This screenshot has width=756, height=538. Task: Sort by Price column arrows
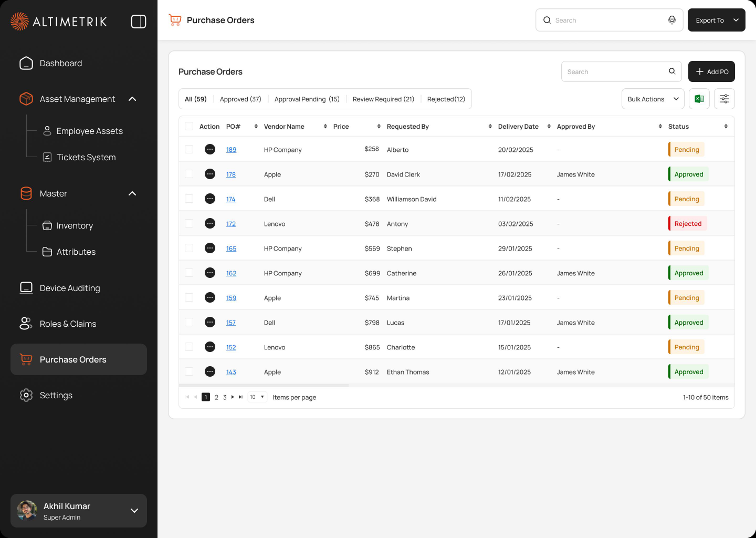click(x=379, y=127)
